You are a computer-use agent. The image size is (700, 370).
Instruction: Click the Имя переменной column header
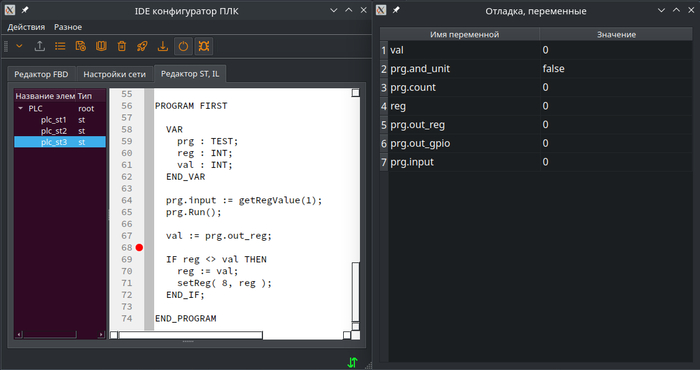pos(464,34)
